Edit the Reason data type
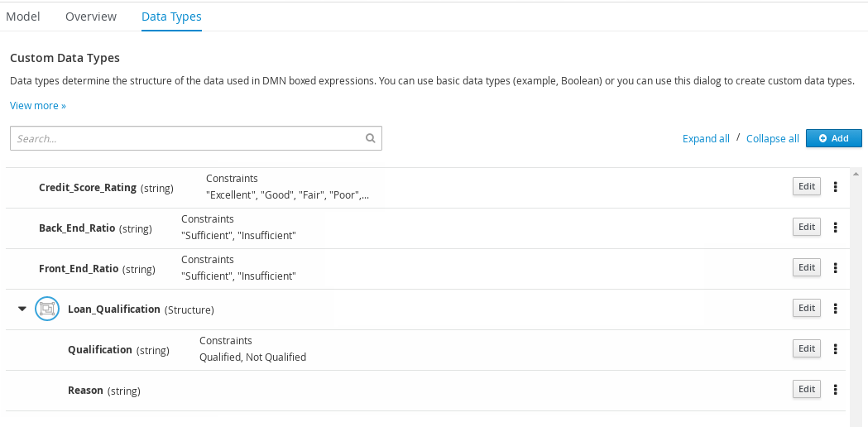Screen dimensions: 868x427 806,390
